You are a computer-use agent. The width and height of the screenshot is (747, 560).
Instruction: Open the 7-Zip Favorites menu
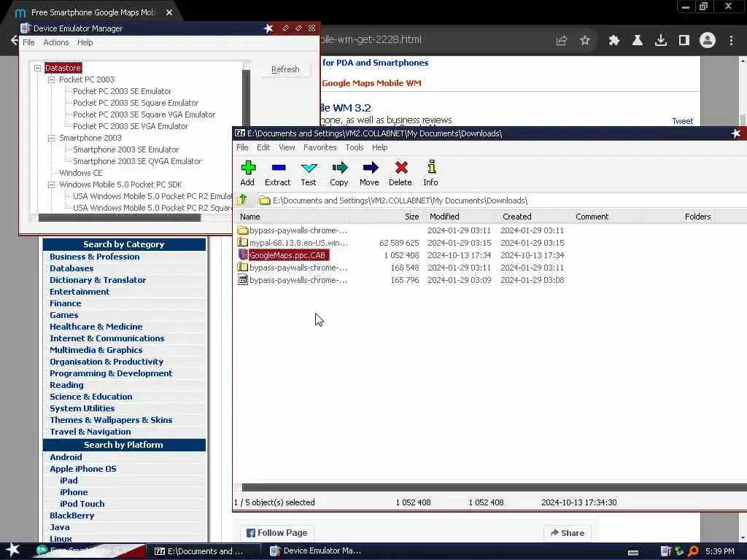(x=320, y=147)
